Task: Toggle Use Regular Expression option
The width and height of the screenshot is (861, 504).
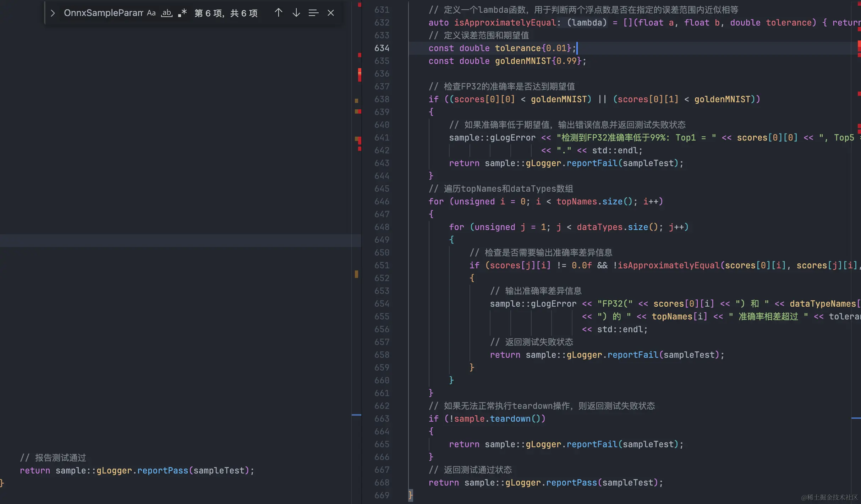Action: 182,13
